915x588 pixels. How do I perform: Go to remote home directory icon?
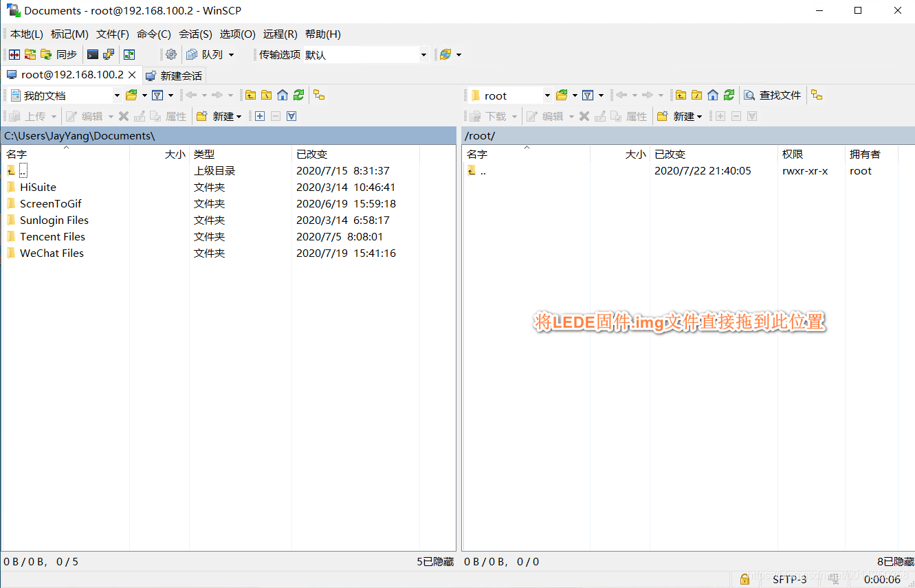click(x=713, y=95)
